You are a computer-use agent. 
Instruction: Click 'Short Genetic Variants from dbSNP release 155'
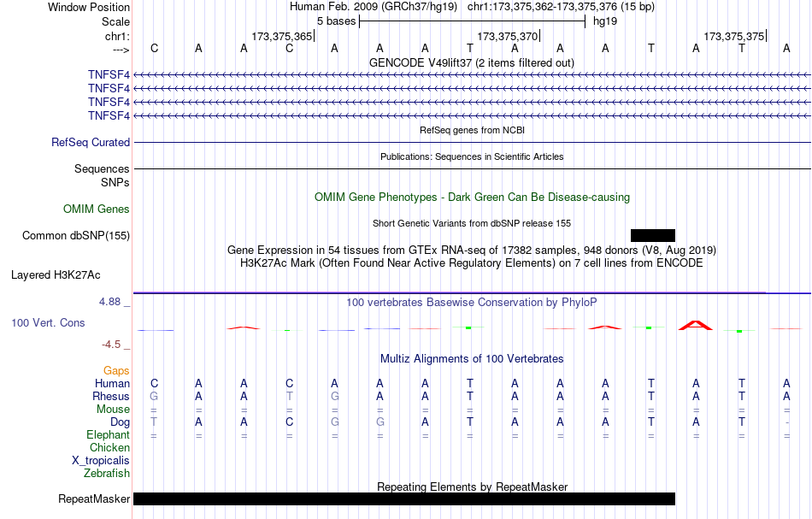click(472, 224)
